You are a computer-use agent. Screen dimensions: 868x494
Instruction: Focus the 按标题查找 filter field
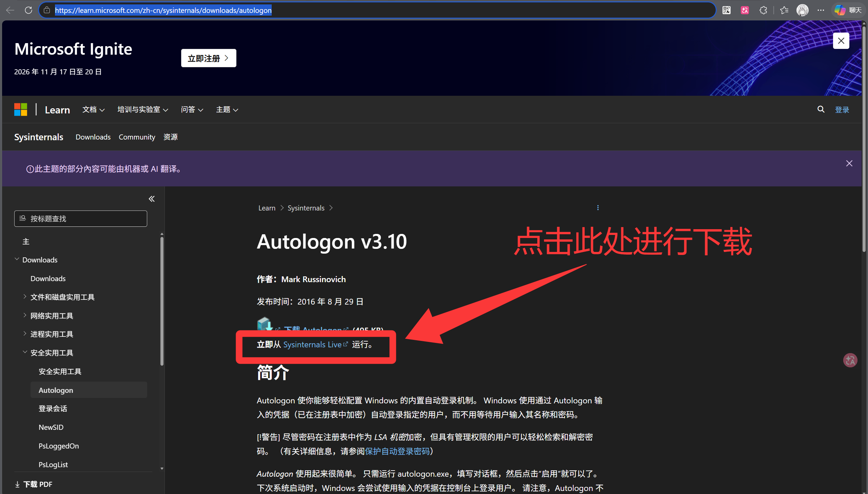pos(81,219)
